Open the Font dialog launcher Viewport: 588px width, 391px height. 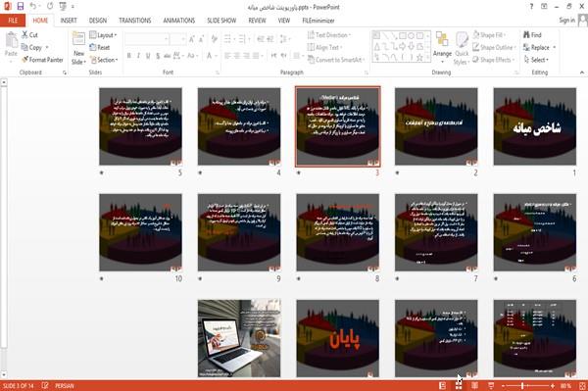click(218, 73)
